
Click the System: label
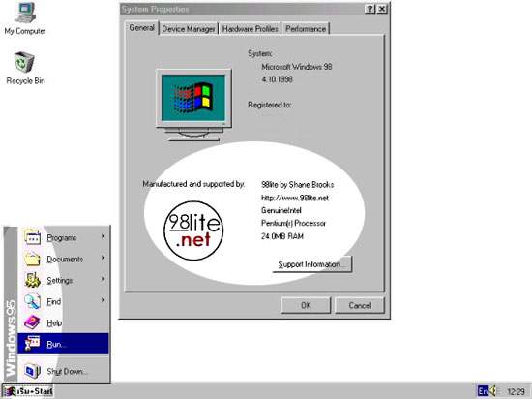260,53
